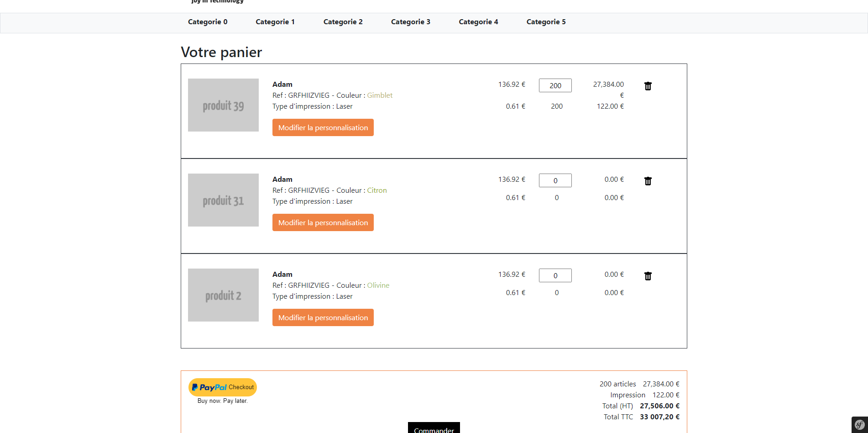The height and width of the screenshot is (433, 868).
Task: Click the produit 39 thumbnail image
Action: [223, 105]
